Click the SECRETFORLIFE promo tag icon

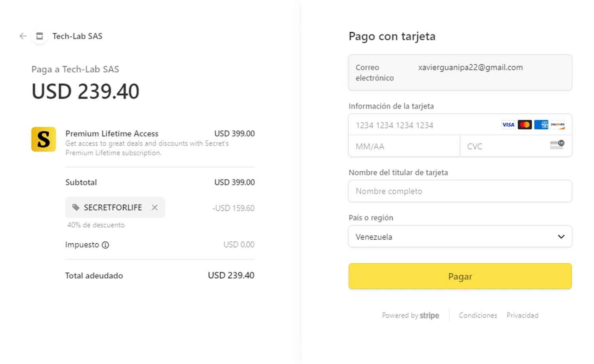coord(76,207)
